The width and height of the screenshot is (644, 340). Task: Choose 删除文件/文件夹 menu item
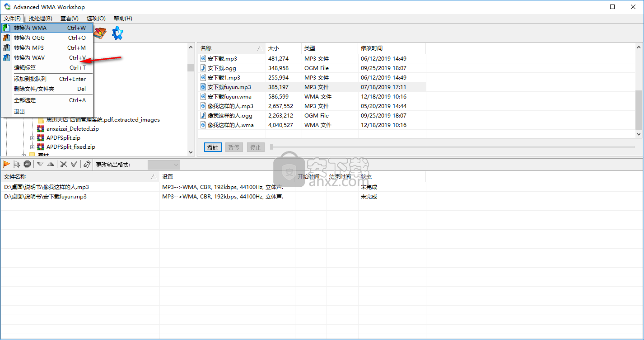click(47, 89)
